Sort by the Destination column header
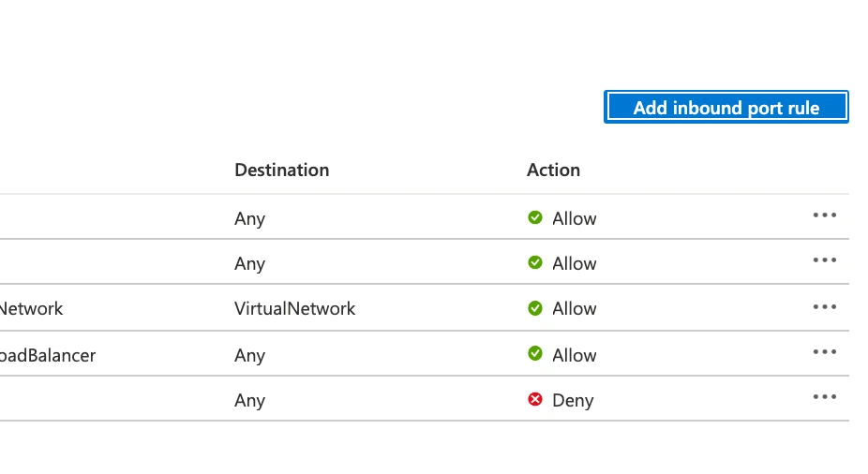868x474 pixels. click(282, 170)
